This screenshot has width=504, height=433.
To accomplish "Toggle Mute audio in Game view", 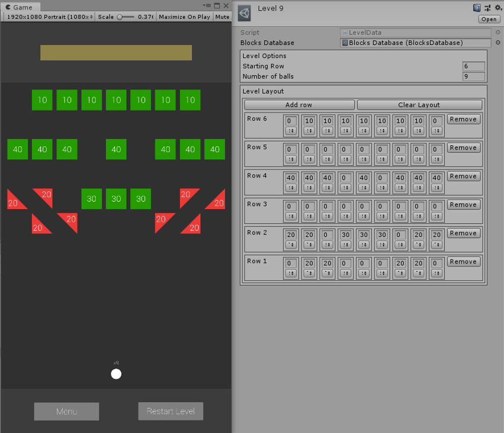I will tap(223, 17).
